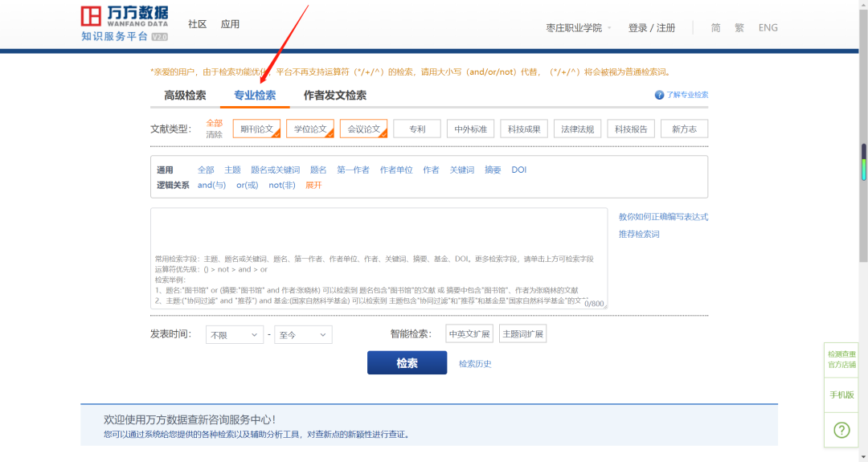Insert 摘要 search field
Viewport: 868px width, 462px height.
(x=493, y=170)
